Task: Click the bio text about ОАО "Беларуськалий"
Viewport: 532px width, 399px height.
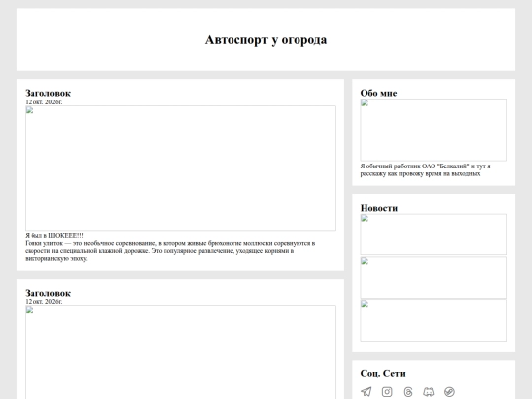Action: (x=426, y=170)
